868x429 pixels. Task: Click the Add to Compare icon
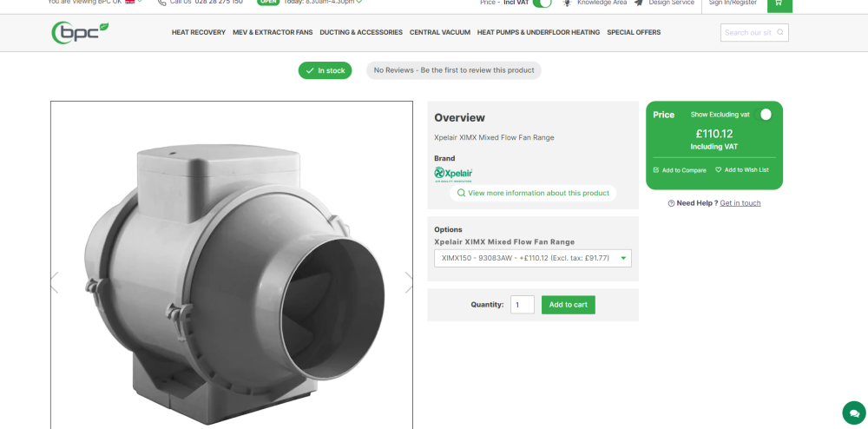(x=656, y=170)
